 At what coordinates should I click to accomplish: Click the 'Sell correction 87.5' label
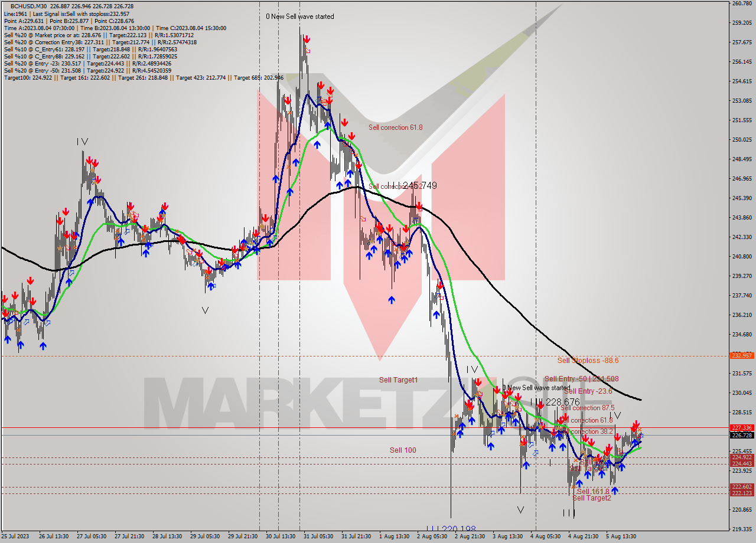[x=588, y=408]
